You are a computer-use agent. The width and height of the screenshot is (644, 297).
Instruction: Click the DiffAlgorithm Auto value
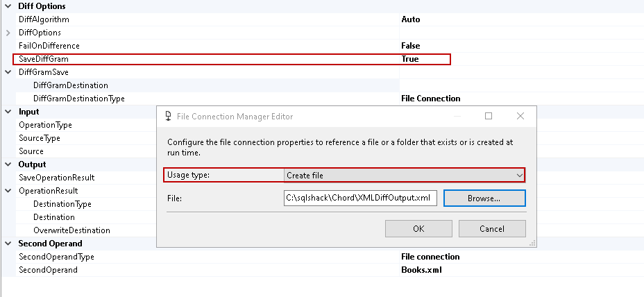pos(411,19)
